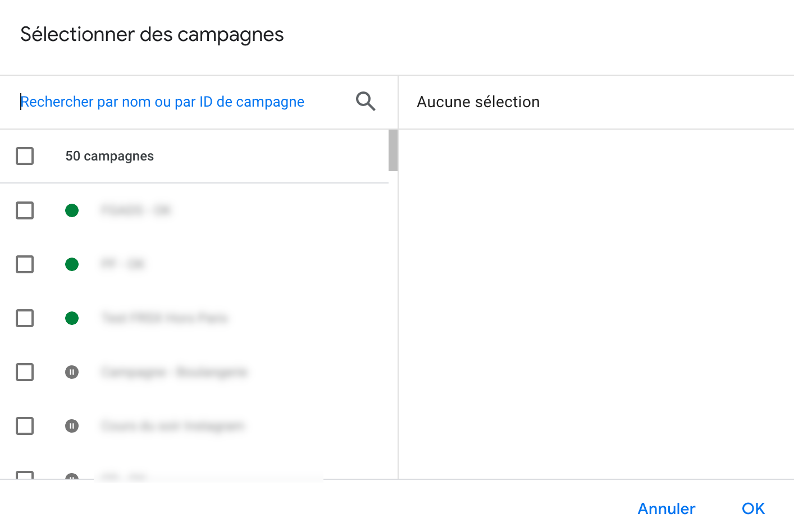Click the "50 campagnes" label text
This screenshot has height=532, width=794.
point(109,156)
